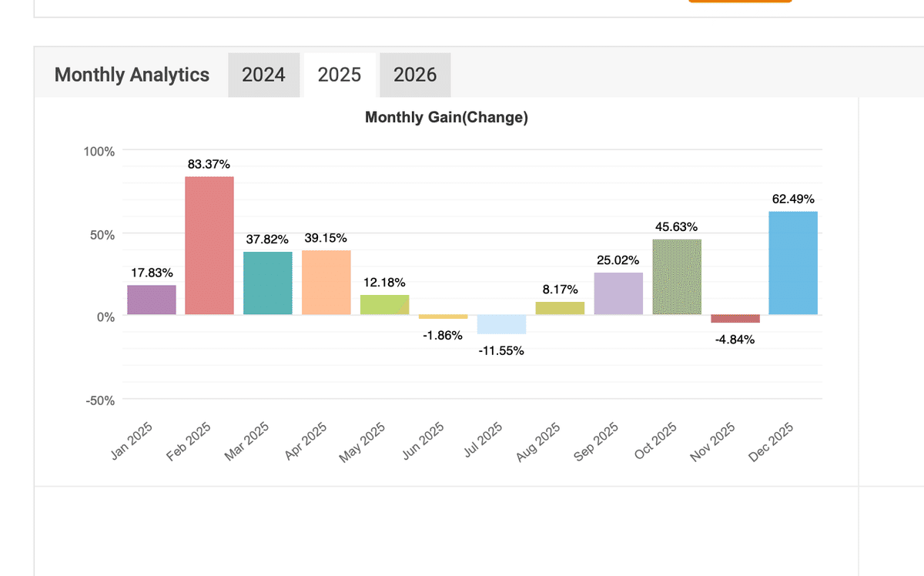Viewport: 924px width, 576px height.
Task: Click the Monthly Gain(Change) chart title
Action: pos(447,118)
